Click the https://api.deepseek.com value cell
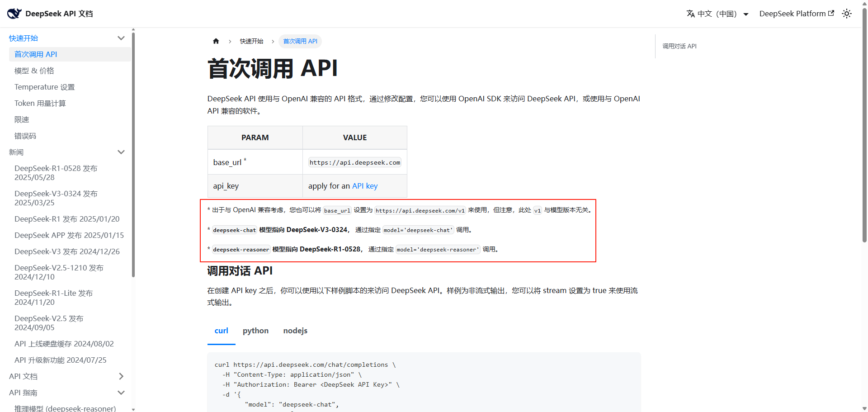This screenshot has width=868, height=412. (355, 162)
